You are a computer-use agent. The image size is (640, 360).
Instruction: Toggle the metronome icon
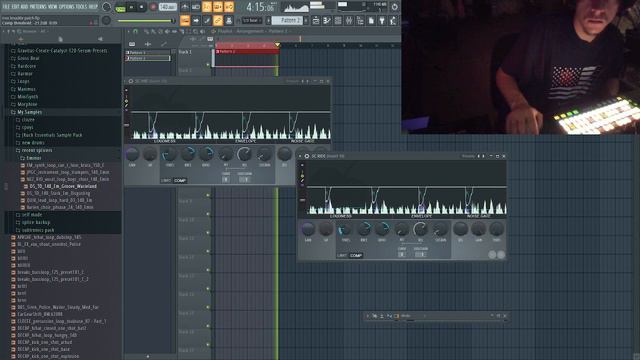pyautogui.click(x=185, y=7)
